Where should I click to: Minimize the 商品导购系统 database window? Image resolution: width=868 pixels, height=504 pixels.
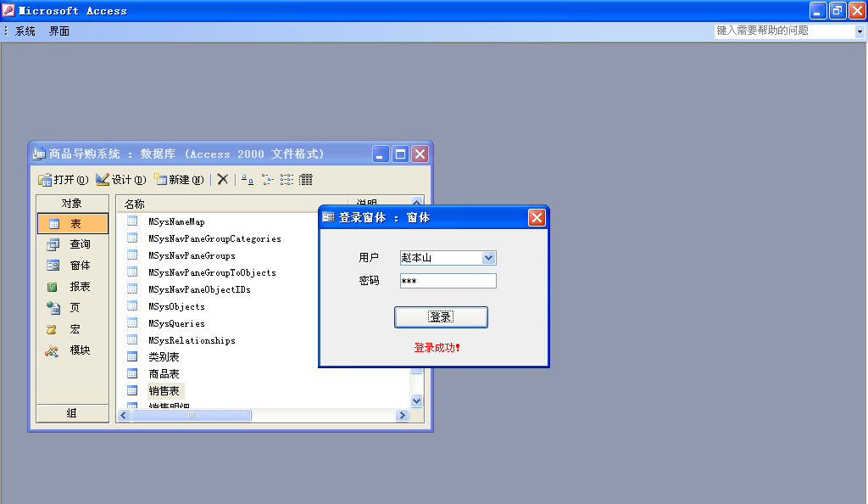point(381,154)
